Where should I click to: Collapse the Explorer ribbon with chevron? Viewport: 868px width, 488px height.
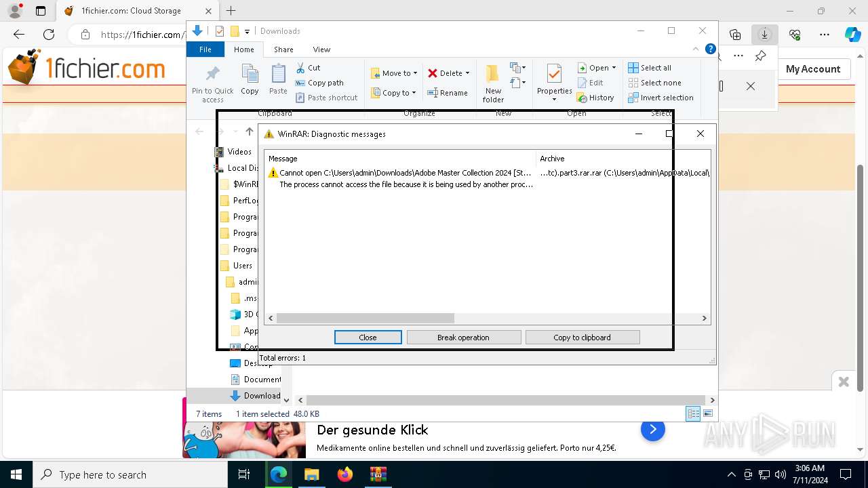(696, 49)
